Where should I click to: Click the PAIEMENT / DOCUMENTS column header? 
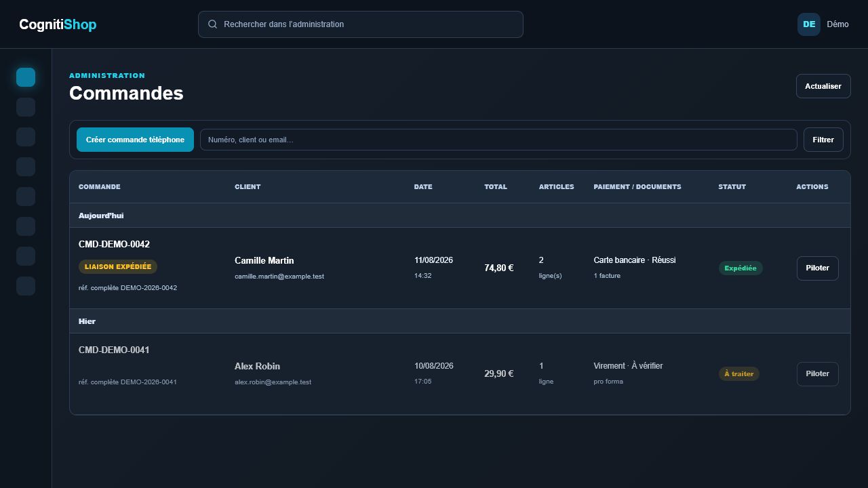(637, 187)
